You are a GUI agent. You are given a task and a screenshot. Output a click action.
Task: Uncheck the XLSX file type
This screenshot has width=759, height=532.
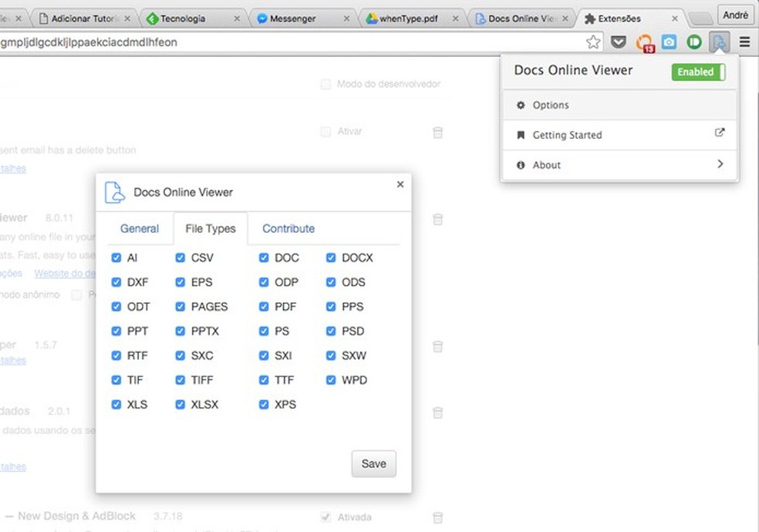point(180,404)
